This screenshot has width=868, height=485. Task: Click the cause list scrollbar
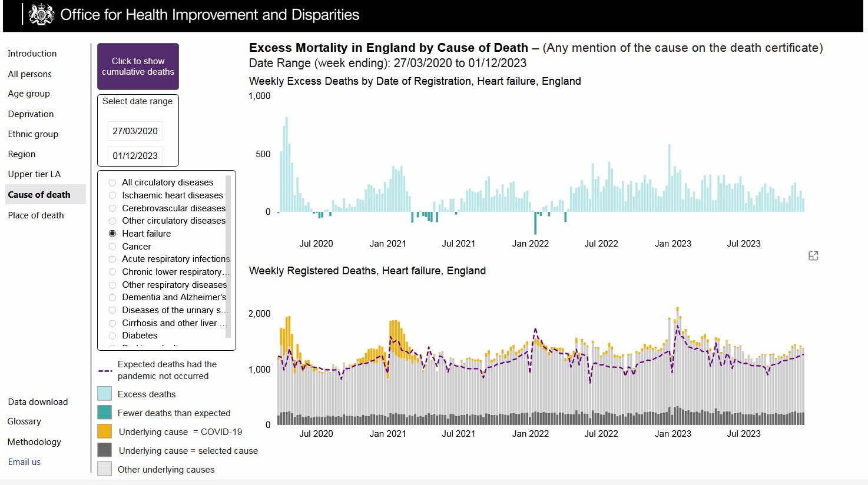coord(228,256)
